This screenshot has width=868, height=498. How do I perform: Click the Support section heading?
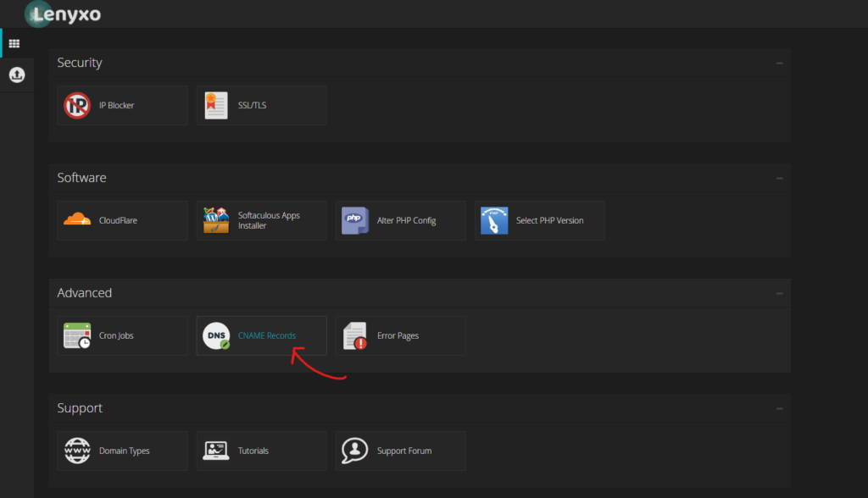[80, 408]
